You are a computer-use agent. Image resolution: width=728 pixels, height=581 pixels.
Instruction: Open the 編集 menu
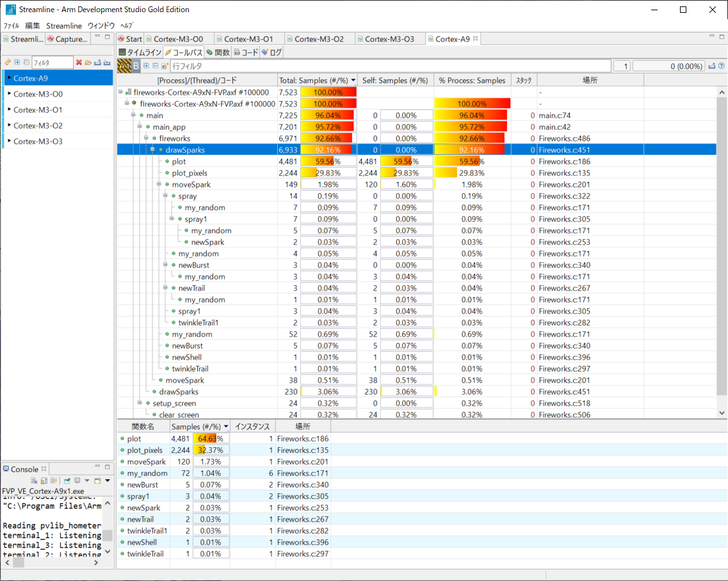[33, 26]
